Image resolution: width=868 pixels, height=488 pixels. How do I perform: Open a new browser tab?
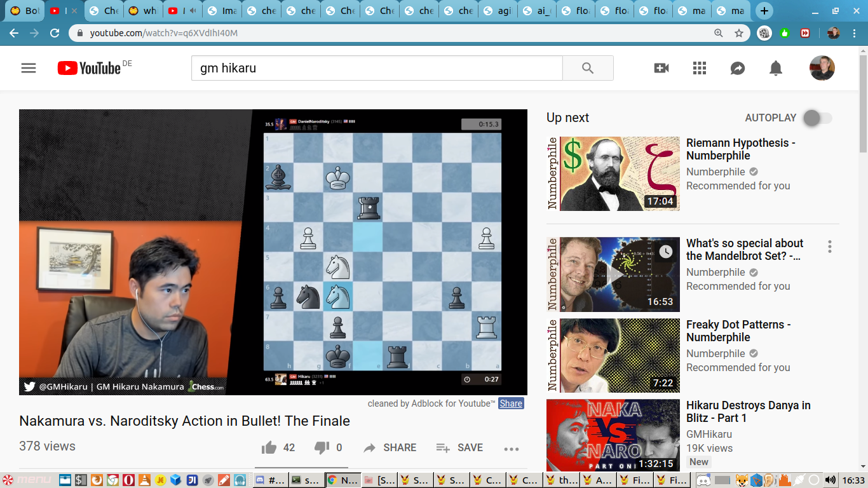click(x=764, y=11)
